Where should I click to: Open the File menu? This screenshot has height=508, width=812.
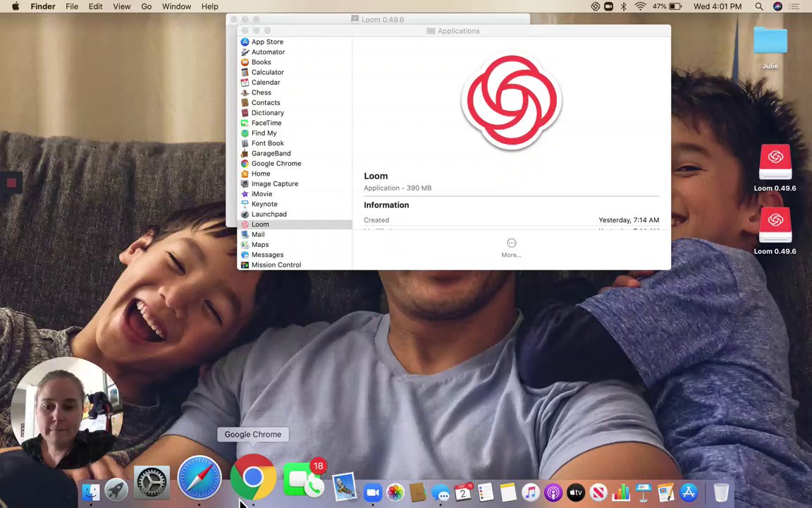point(72,6)
